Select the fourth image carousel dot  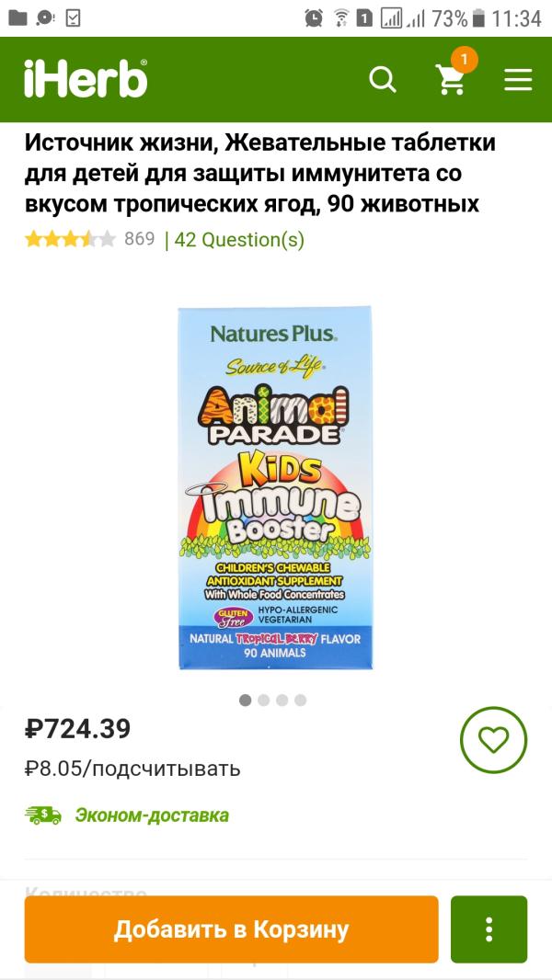(x=301, y=700)
